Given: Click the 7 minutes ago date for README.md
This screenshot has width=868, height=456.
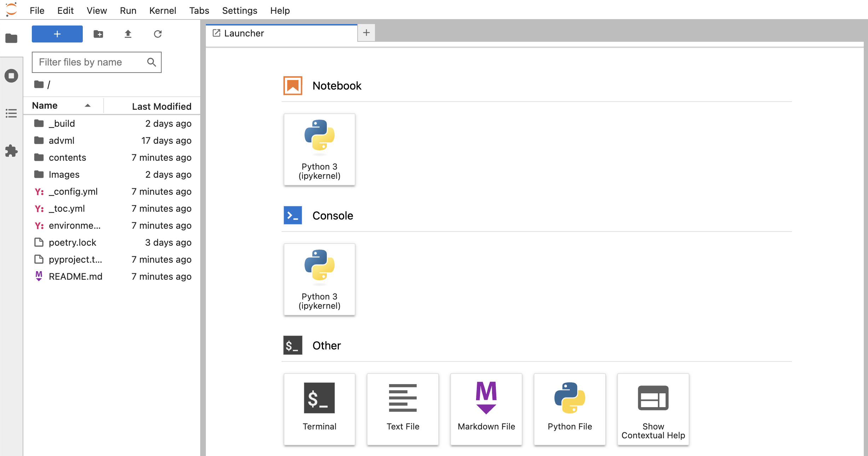Looking at the screenshot, I should click(x=161, y=277).
